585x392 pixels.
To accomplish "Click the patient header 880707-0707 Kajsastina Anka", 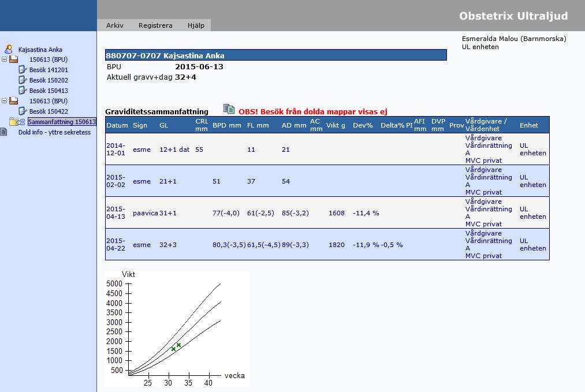I will [x=275, y=55].
